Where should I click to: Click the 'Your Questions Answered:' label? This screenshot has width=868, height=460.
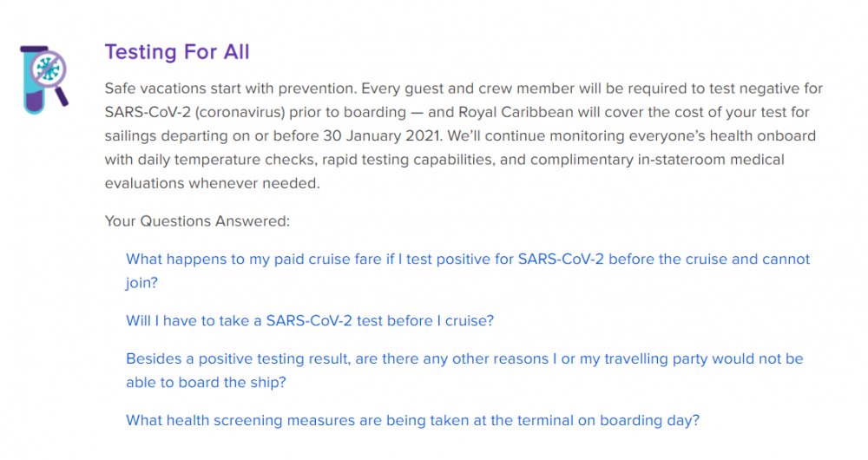tap(197, 221)
